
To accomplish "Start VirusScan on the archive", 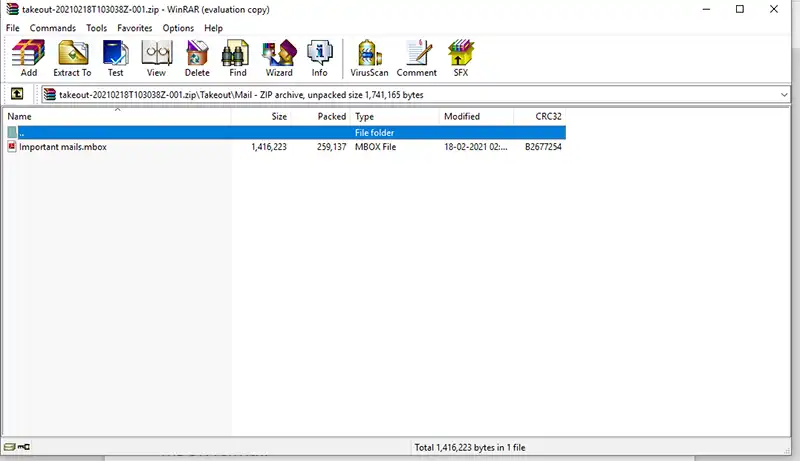I will (369, 58).
